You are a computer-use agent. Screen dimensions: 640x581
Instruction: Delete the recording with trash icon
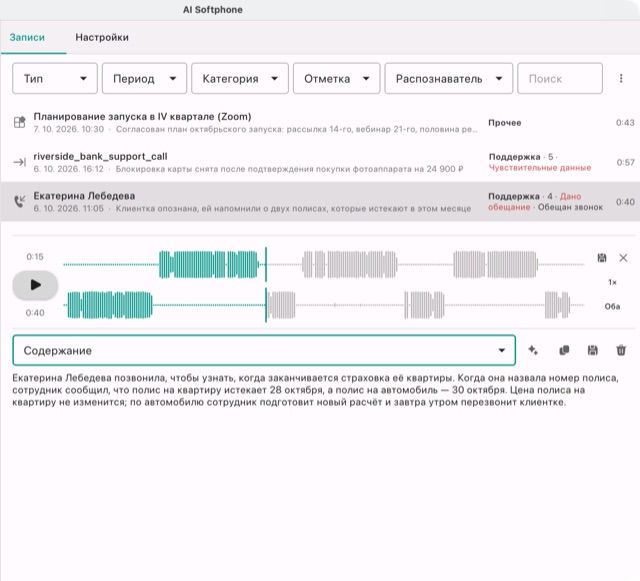click(621, 350)
